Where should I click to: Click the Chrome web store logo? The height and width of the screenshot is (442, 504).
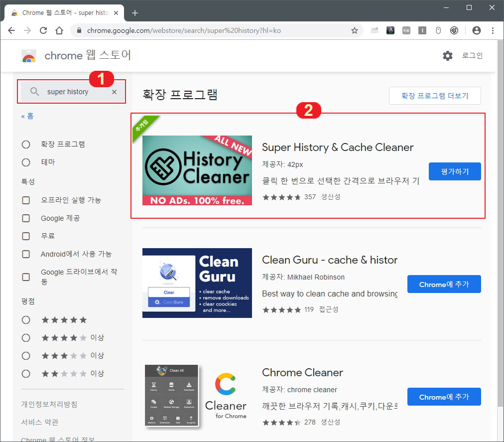point(29,56)
